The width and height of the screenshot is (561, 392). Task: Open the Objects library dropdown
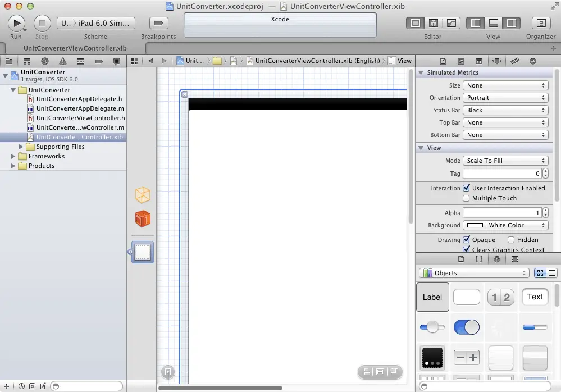click(474, 273)
